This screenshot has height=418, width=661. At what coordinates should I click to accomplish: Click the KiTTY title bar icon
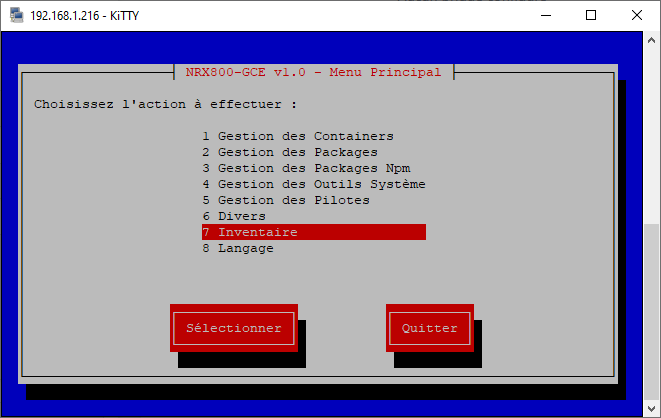click(x=16, y=15)
